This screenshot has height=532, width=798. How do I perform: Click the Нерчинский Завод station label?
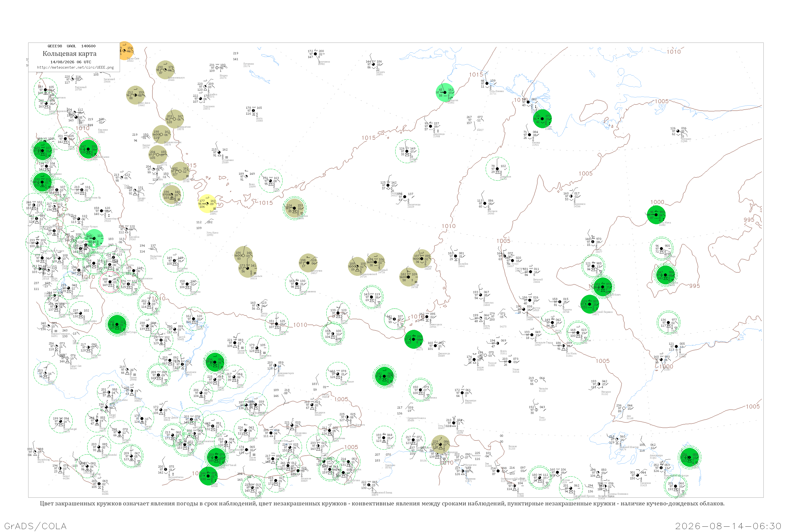(x=382, y=492)
